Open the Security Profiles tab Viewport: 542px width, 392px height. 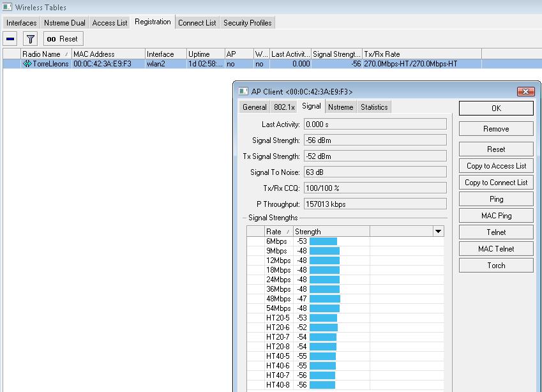(x=248, y=22)
